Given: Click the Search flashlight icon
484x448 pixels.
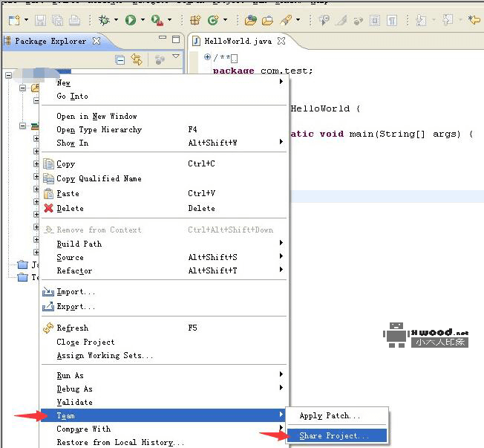Looking at the screenshot, I should click(286, 20).
